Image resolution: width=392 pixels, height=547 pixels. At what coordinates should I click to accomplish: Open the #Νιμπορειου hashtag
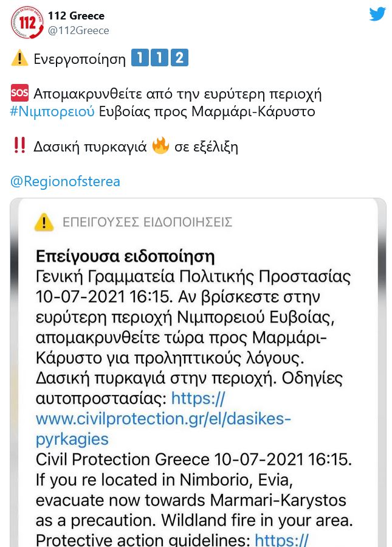click(51, 111)
